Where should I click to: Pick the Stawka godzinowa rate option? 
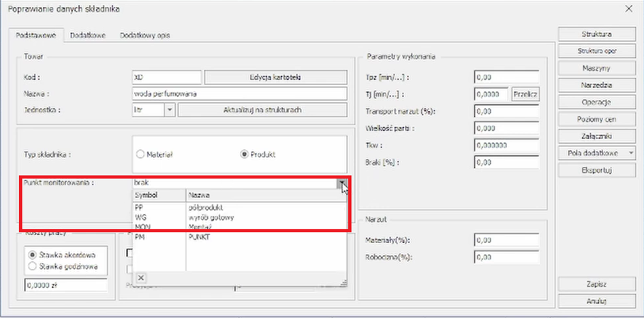[x=31, y=265]
